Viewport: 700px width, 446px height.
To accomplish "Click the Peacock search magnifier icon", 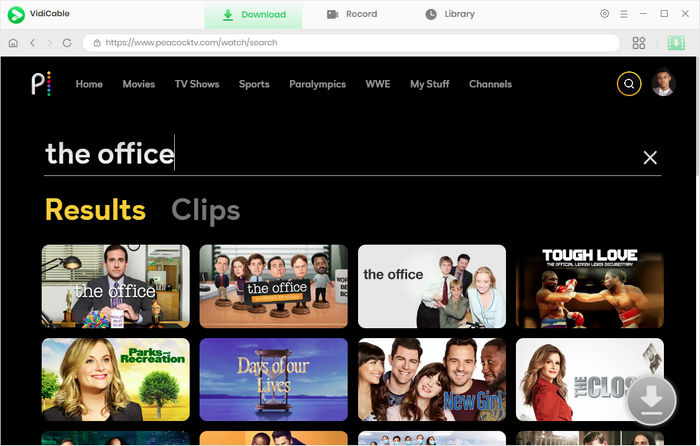I will [x=629, y=84].
